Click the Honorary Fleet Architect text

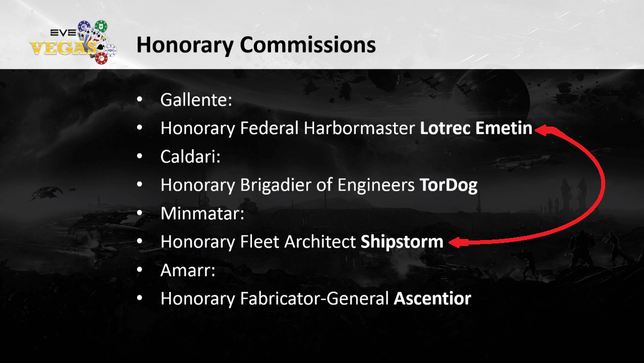point(258,242)
